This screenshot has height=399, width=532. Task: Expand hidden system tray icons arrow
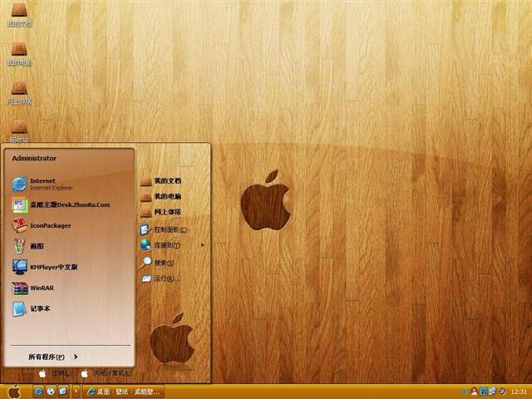pos(465,392)
